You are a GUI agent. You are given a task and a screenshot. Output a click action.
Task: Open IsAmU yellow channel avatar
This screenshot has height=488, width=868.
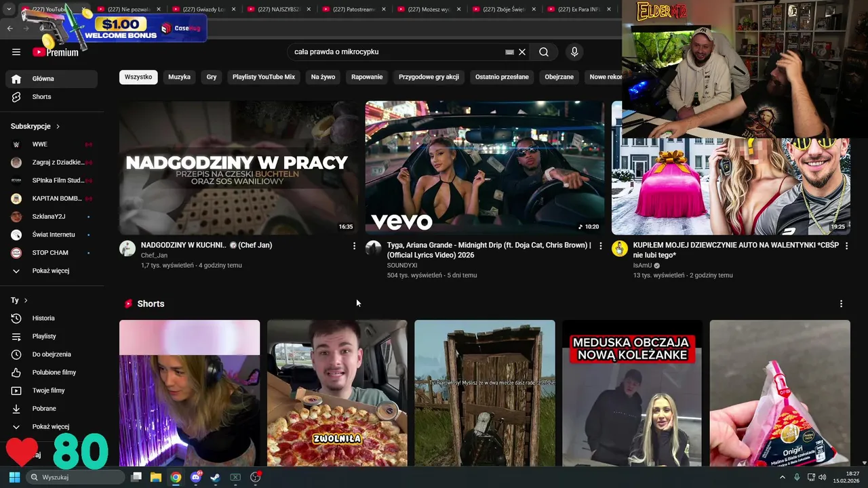click(x=620, y=248)
